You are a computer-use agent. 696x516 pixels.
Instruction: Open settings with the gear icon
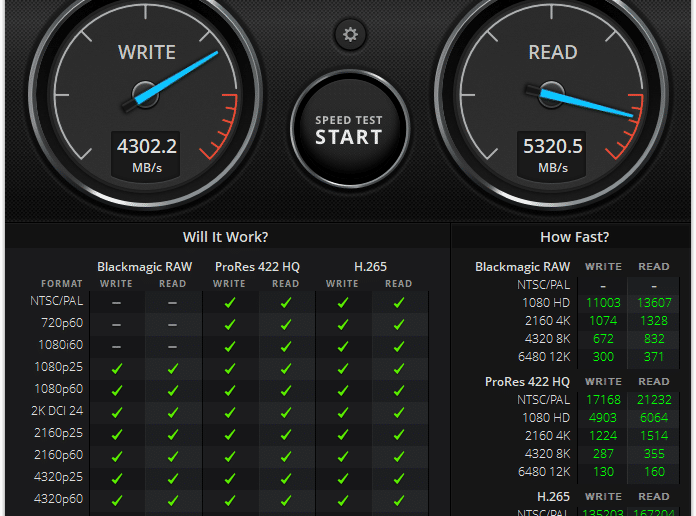pyautogui.click(x=350, y=34)
